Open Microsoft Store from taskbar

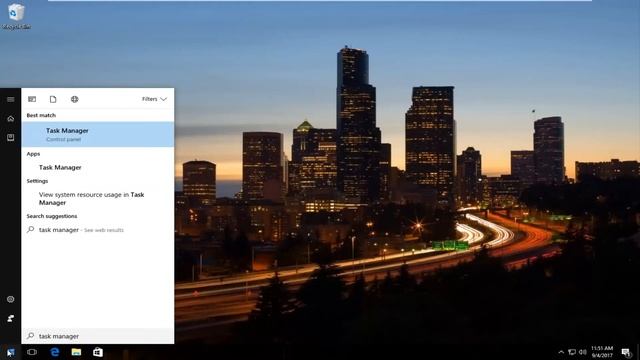98,352
